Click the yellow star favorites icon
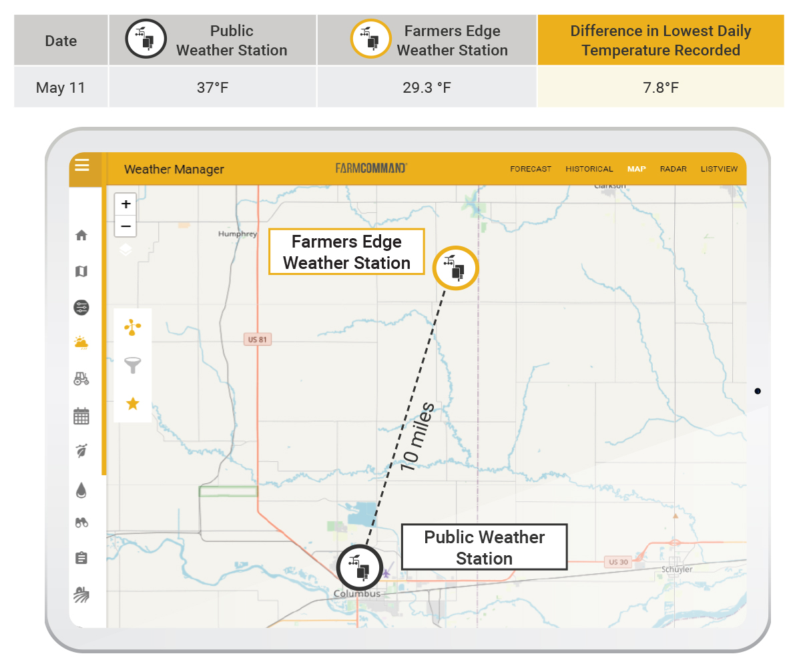Screen dimensions: 801x672 (133, 403)
